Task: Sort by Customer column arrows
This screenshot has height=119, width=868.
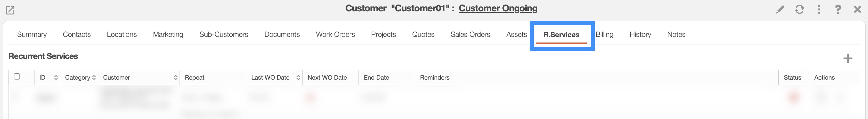Action: (176, 78)
